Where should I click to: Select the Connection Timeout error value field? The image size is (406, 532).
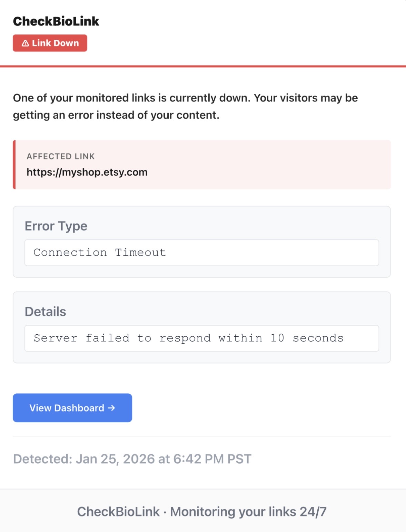(x=202, y=252)
